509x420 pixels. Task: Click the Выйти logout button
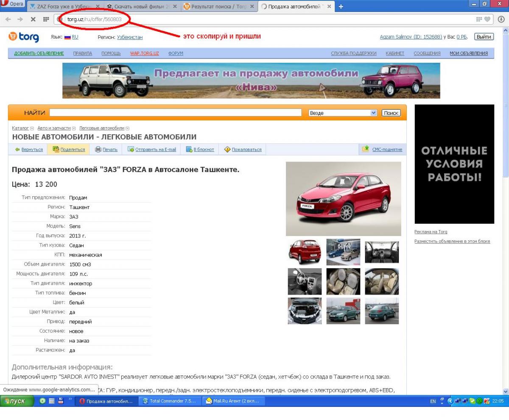[484, 37]
